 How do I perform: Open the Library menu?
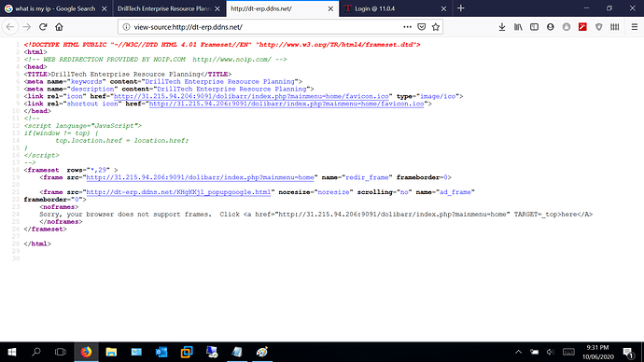point(518,27)
